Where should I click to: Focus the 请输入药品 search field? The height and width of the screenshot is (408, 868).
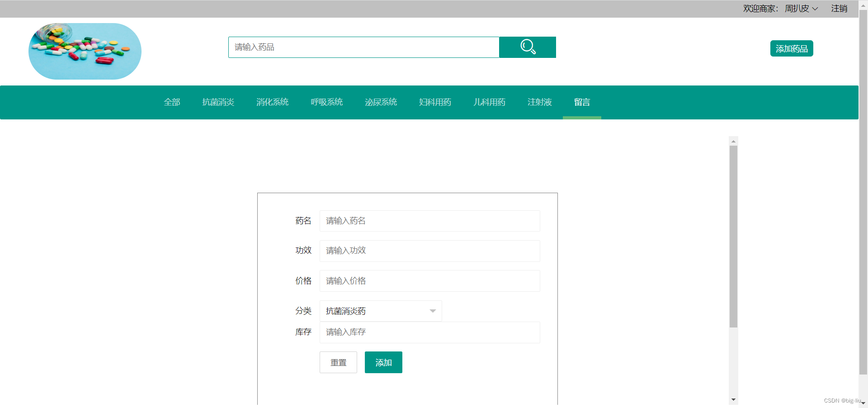click(363, 47)
